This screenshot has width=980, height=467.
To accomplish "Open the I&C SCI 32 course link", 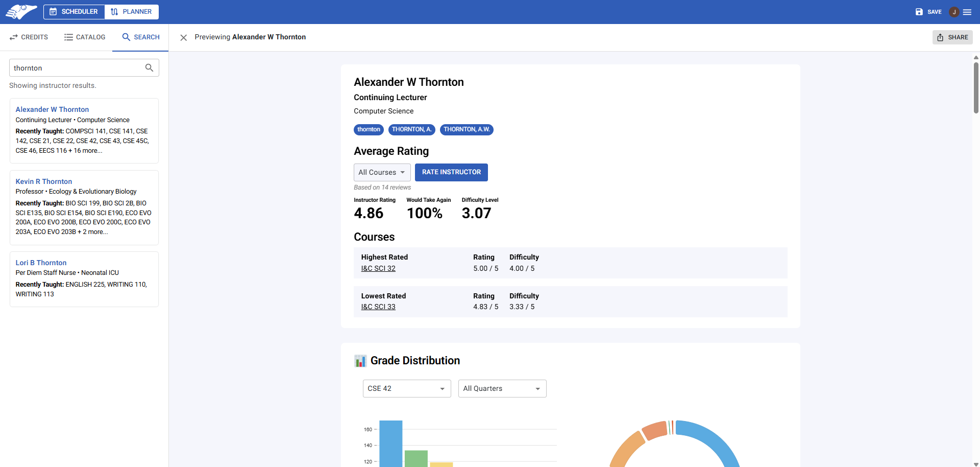I will tap(378, 268).
